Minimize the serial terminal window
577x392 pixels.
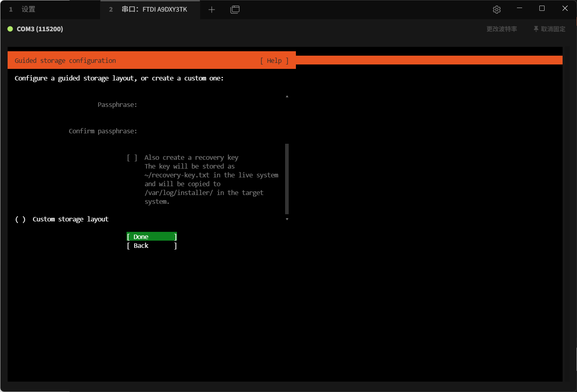click(519, 8)
